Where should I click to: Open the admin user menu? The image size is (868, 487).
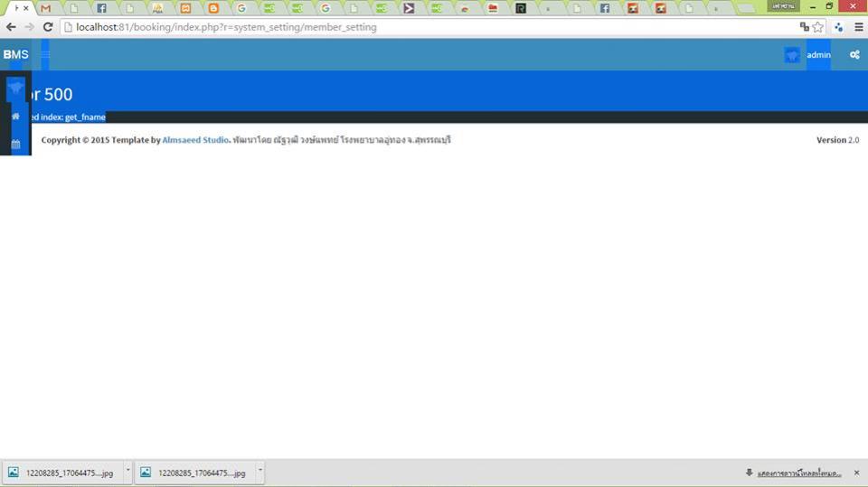pos(819,55)
